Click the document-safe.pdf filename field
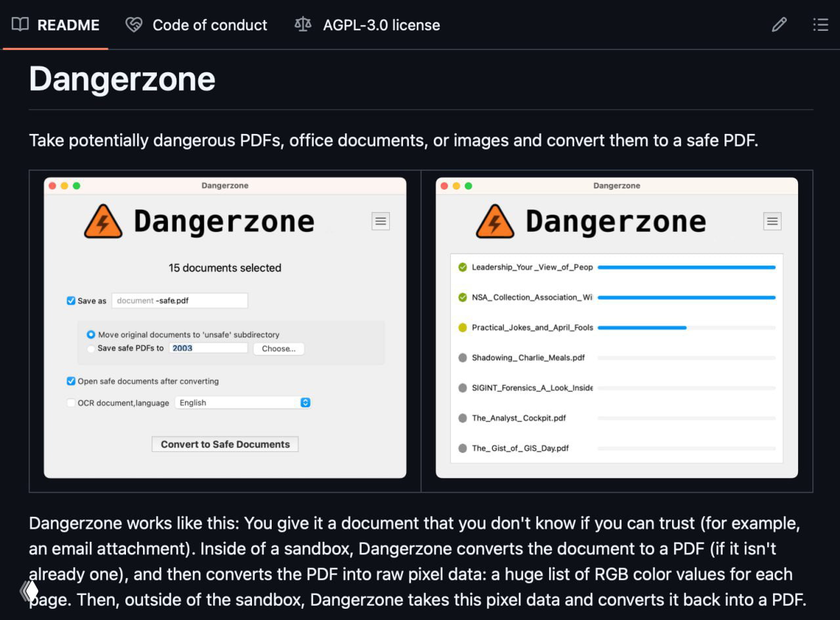The width and height of the screenshot is (840, 620). pos(179,301)
